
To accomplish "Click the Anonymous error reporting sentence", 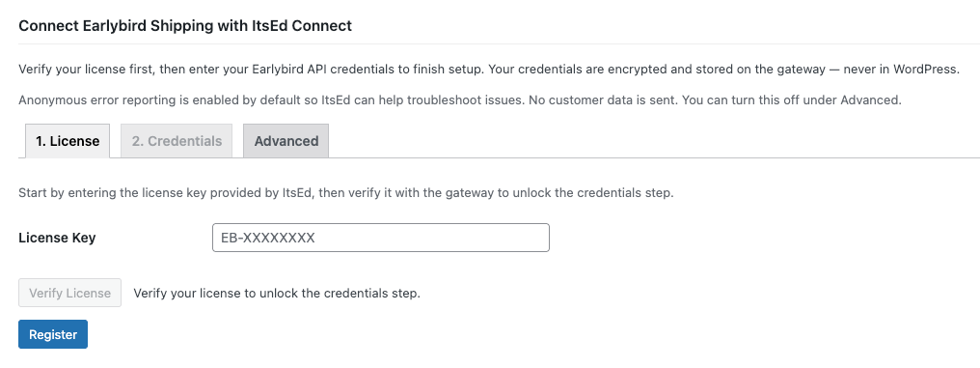I will coord(273,100).
